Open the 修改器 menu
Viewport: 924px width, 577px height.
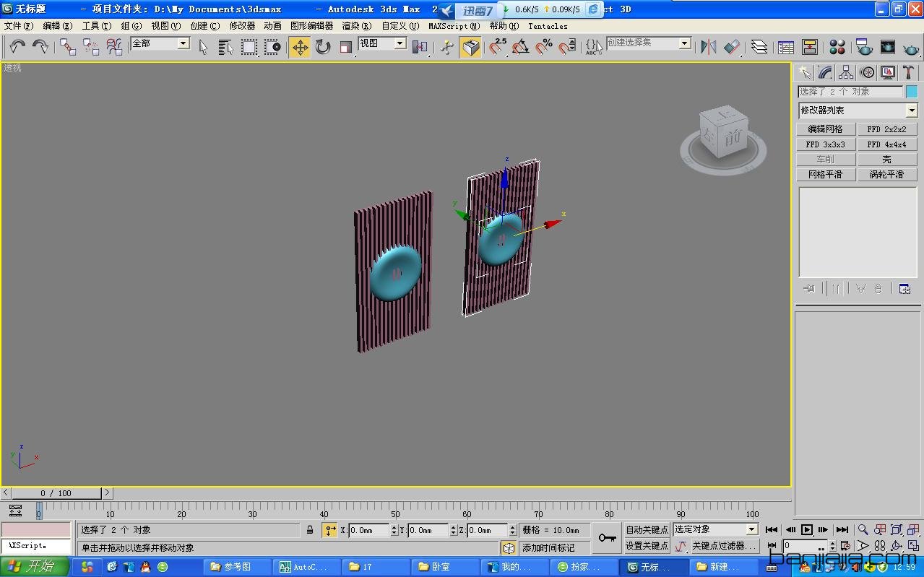[242, 26]
